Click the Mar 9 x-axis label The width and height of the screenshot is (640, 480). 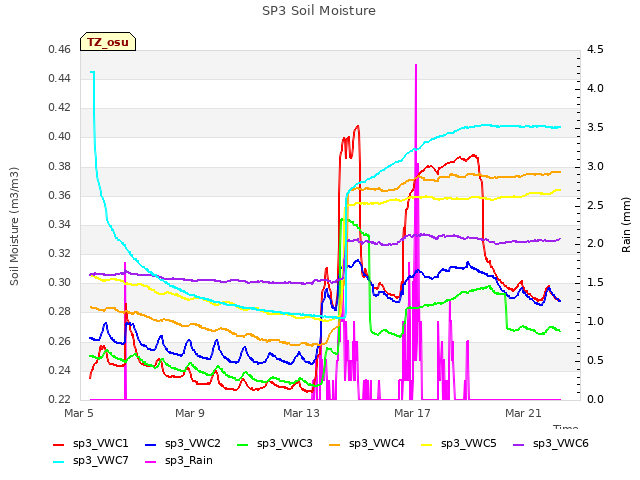tap(190, 413)
